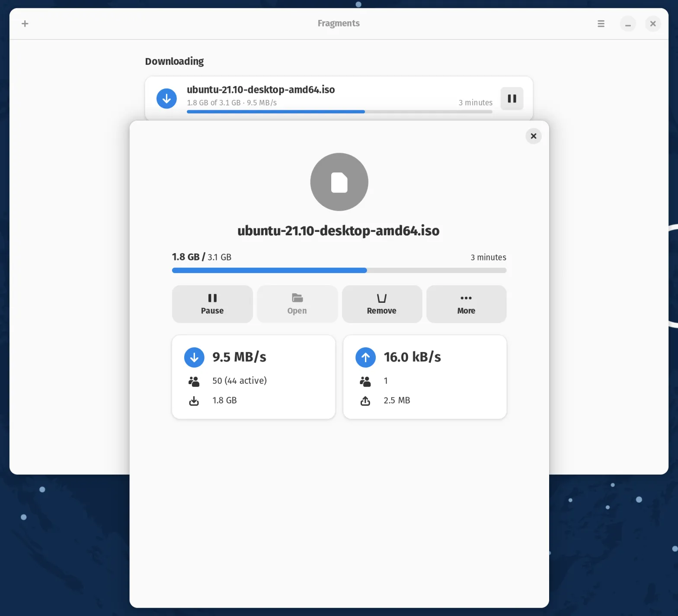Click the blue download arrow in the torrent row
The image size is (678, 616).
pos(166,99)
